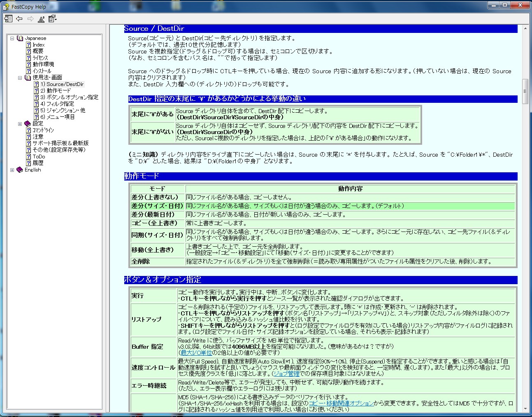
Task: Open topic 5) ジャンクション・他
Action: (x=63, y=110)
